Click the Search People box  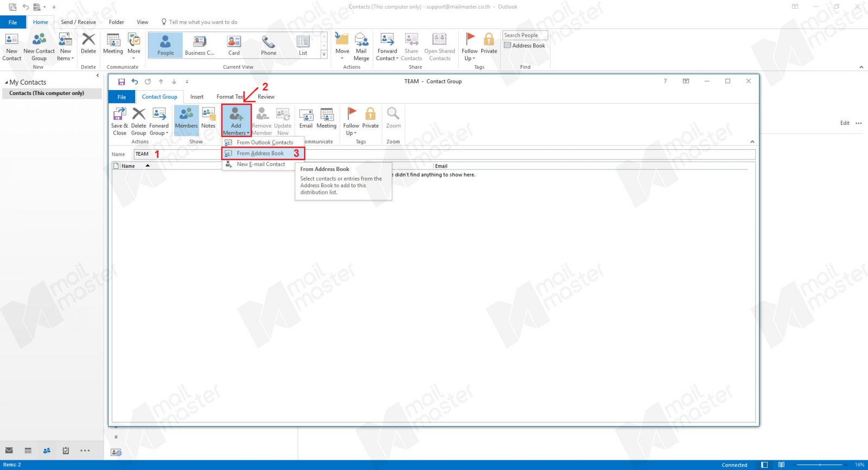525,35
